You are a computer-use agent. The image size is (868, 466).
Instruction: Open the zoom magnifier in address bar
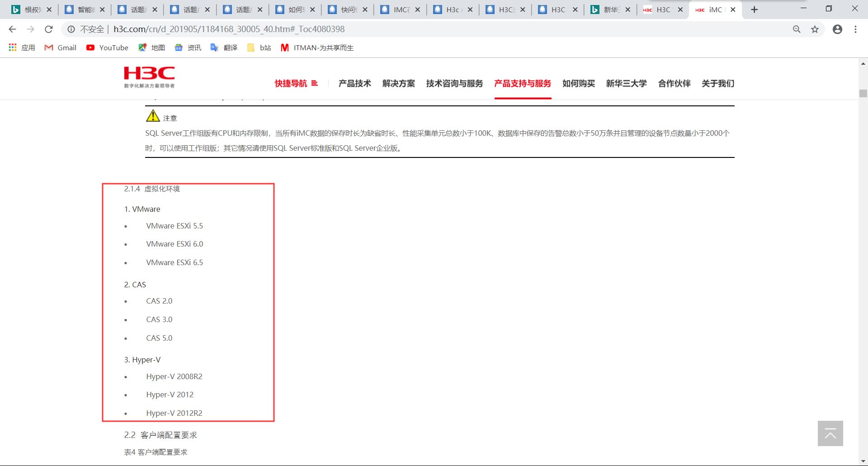(797, 29)
